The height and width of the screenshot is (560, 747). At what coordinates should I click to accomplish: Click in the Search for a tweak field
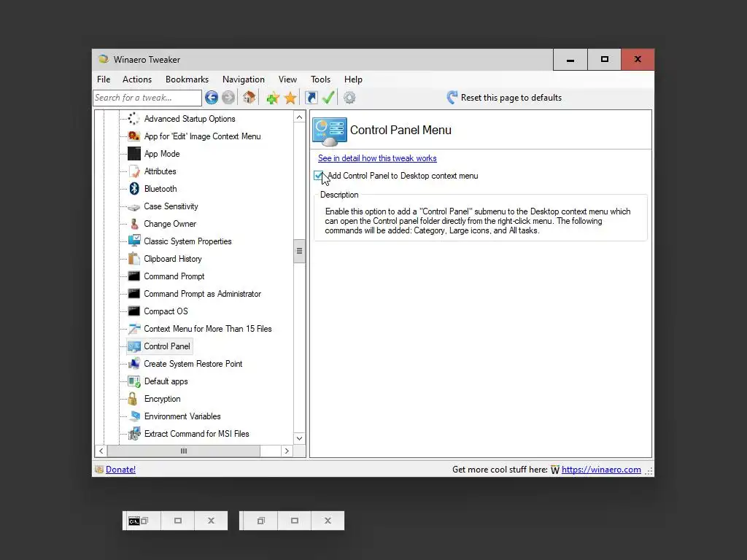(x=147, y=98)
